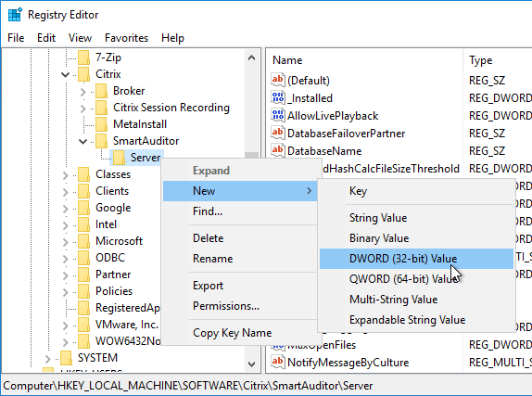This screenshot has width=532, height=396.
Task: Click the DWORD icon next to _Installed
Action: tap(277, 97)
